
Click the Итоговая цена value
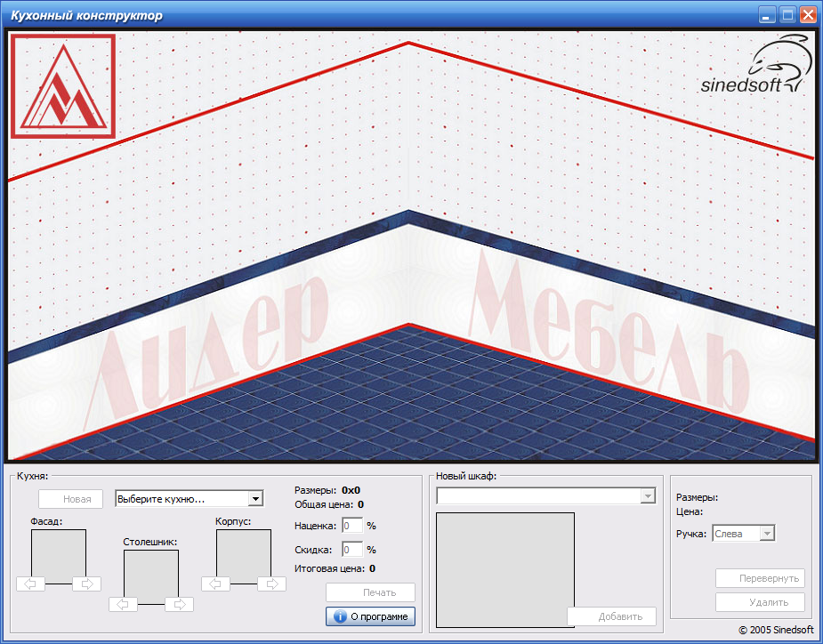coord(372,568)
